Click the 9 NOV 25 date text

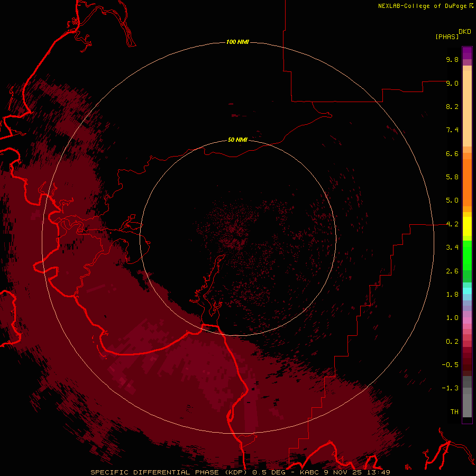pyautogui.click(x=343, y=472)
